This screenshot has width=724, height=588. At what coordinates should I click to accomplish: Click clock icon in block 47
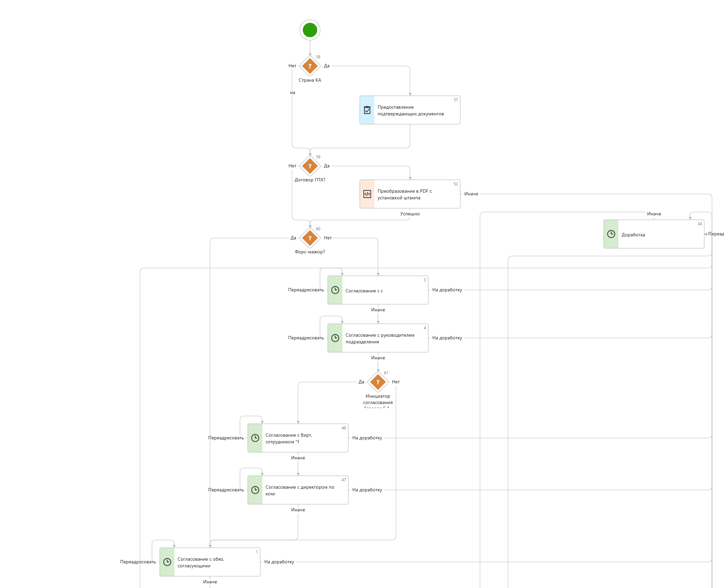pos(255,490)
